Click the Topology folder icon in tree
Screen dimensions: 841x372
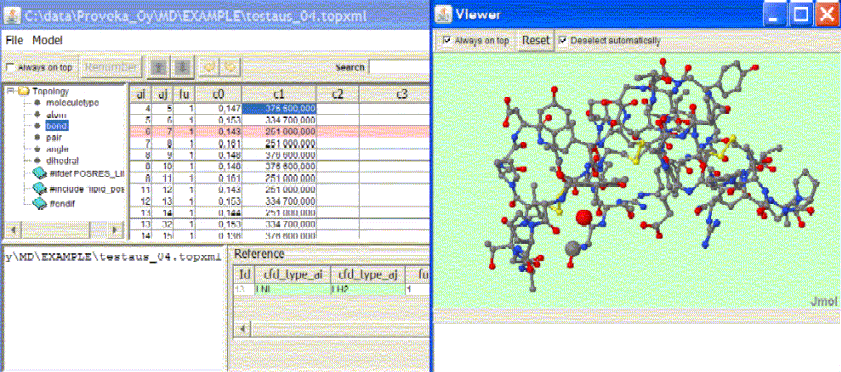click(x=23, y=91)
